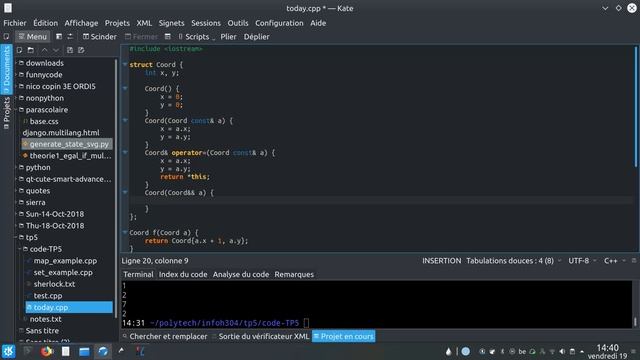Click the clock showing 14:40
Image resolution: width=640 pixels, height=360 pixels.
tap(607, 348)
